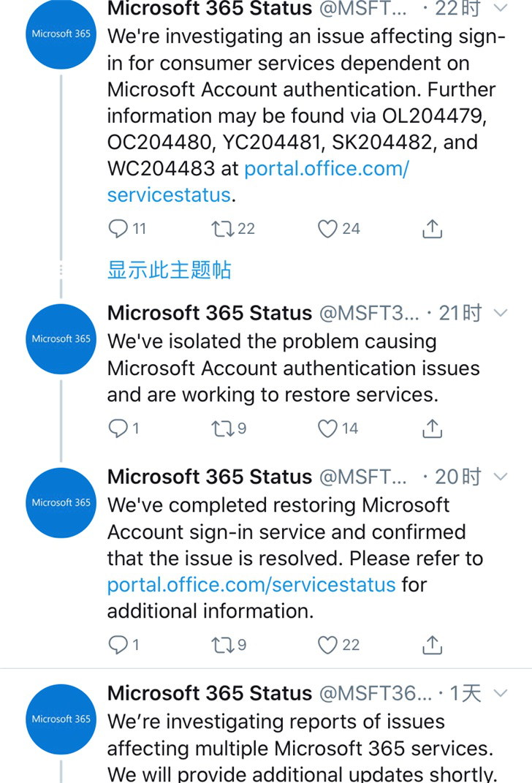Share the isolated-problem tweet
This screenshot has width=532, height=783.
point(432,428)
